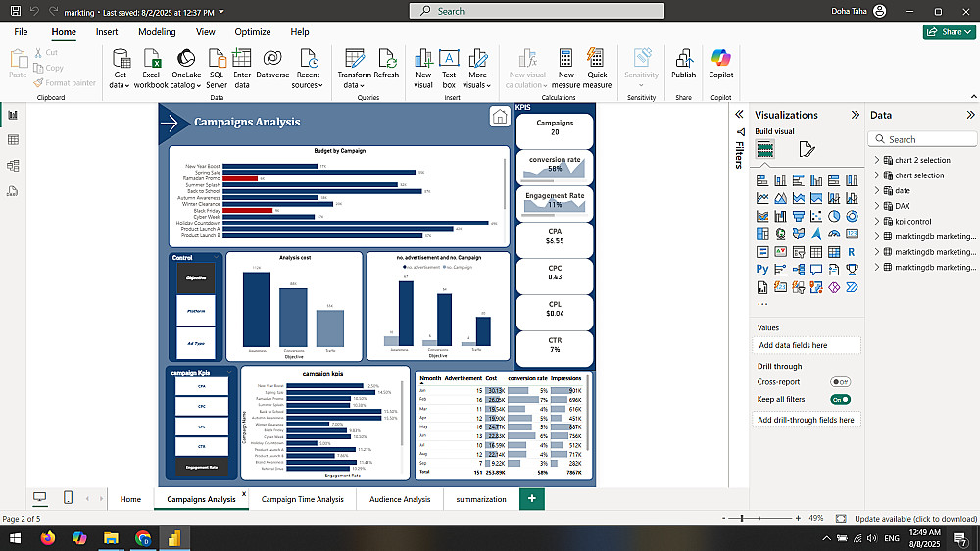Open the Recent sources dropdown

point(308,69)
